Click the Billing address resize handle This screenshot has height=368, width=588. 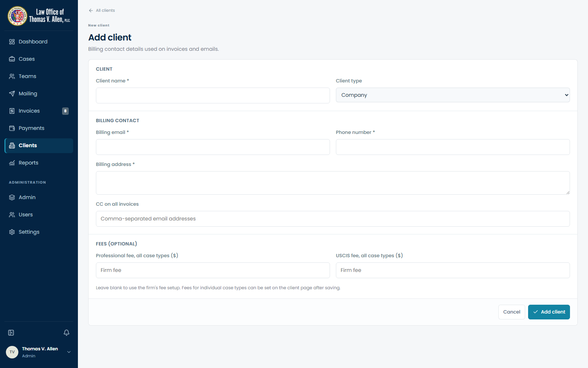pos(568,192)
